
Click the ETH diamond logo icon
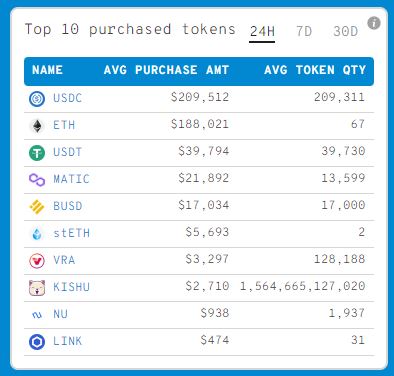coord(37,126)
